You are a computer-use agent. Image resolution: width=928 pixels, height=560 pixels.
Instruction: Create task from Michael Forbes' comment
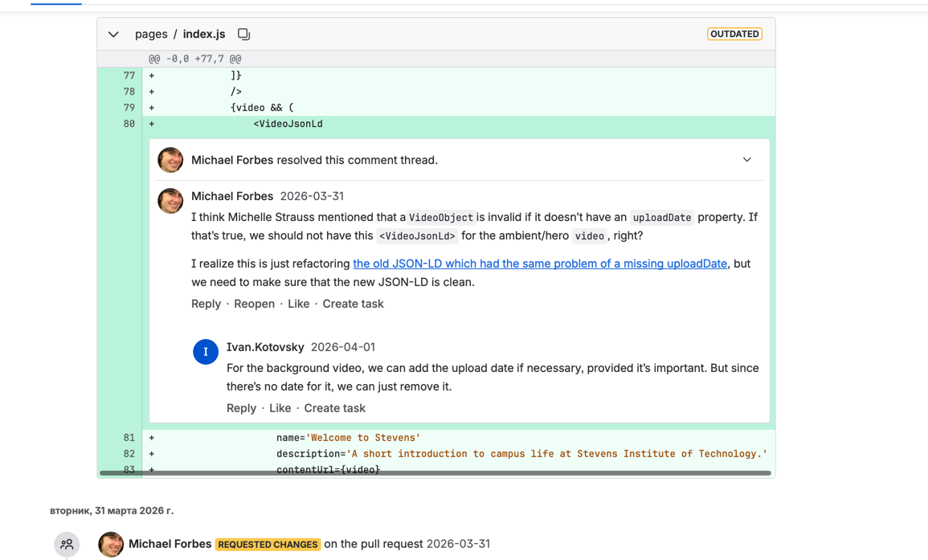click(x=353, y=304)
